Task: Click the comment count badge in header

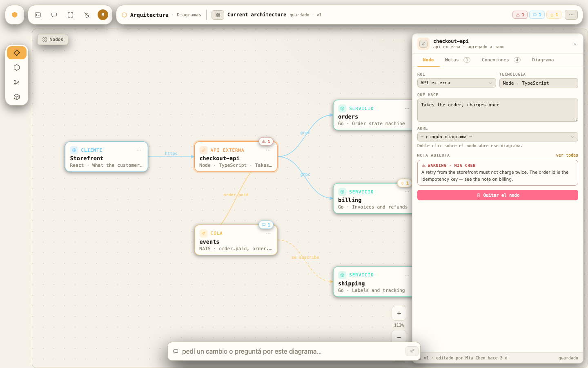Action: point(537,15)
